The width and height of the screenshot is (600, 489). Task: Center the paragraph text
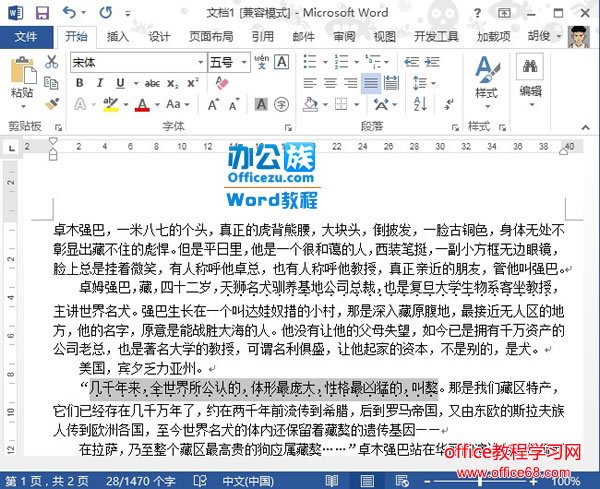[x=330, y=83]
